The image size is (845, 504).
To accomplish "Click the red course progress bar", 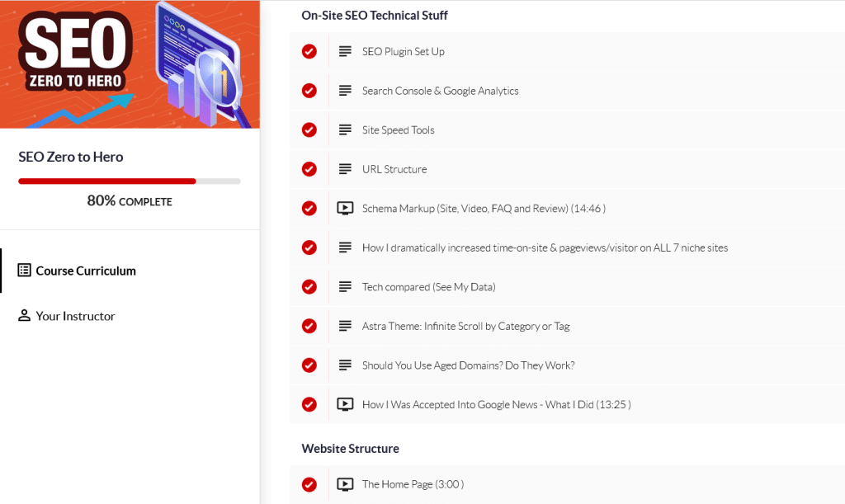I will (107, 181).
